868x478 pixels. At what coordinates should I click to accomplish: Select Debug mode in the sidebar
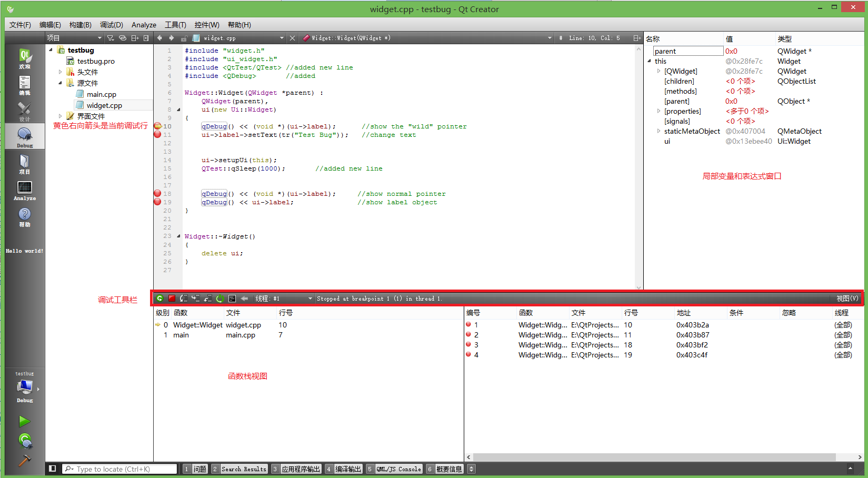click(x=25, y=137)
